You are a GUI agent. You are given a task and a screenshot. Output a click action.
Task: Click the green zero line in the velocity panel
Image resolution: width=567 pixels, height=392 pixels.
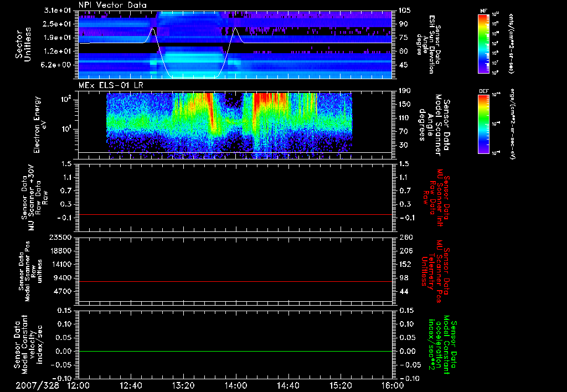click(235, 351)
